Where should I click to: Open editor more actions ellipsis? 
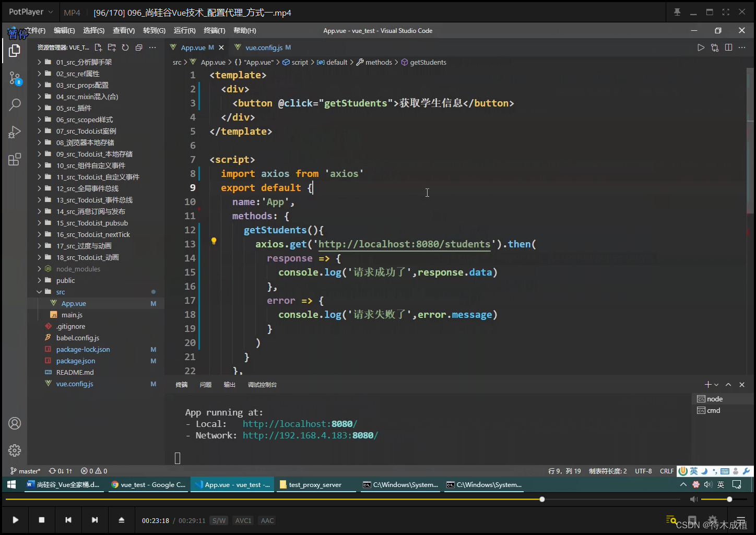(x=742, y=47)
